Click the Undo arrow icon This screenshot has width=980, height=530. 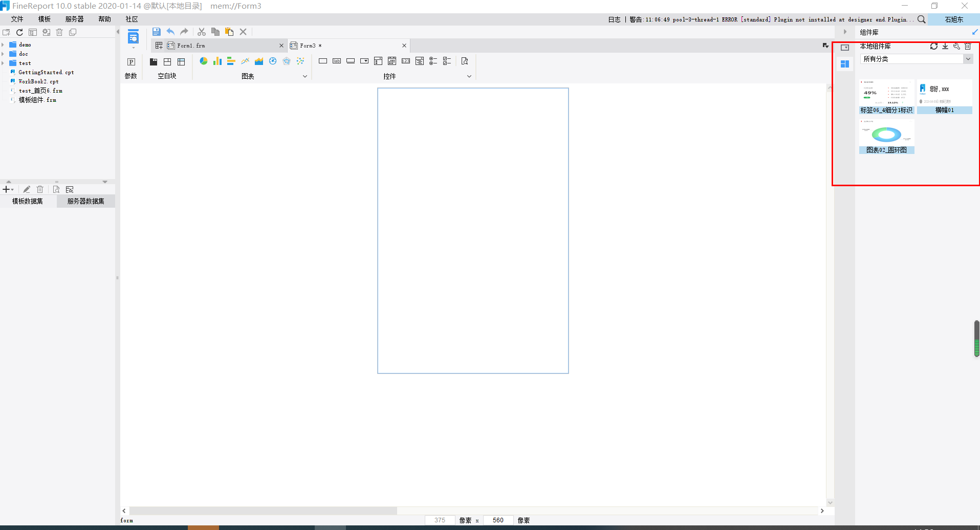170,32
